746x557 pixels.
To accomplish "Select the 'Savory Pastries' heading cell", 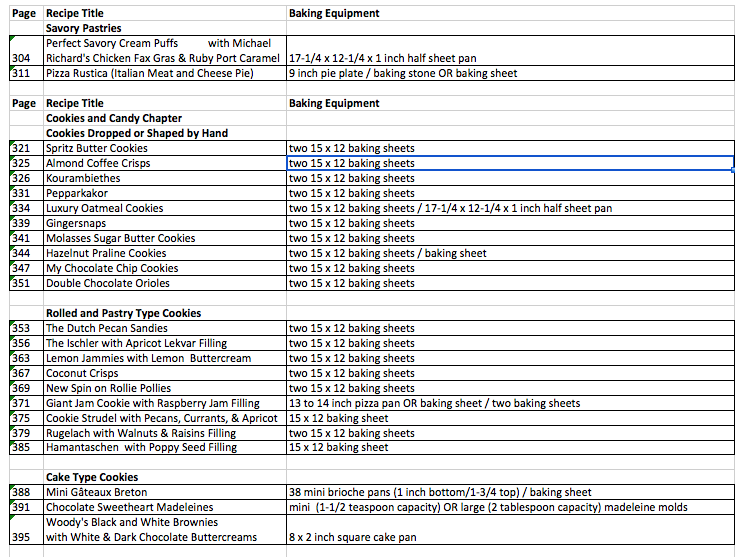I will coord(165,28).
